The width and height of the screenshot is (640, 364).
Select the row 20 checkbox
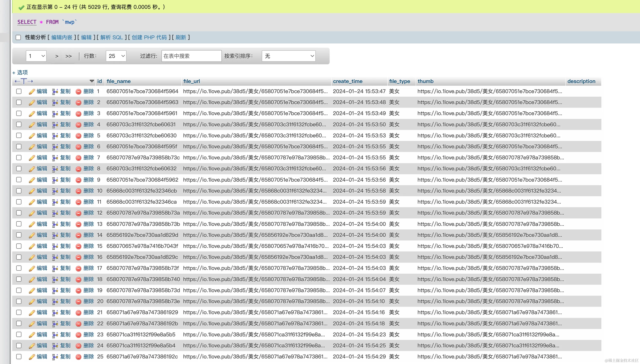pos(19,302)
